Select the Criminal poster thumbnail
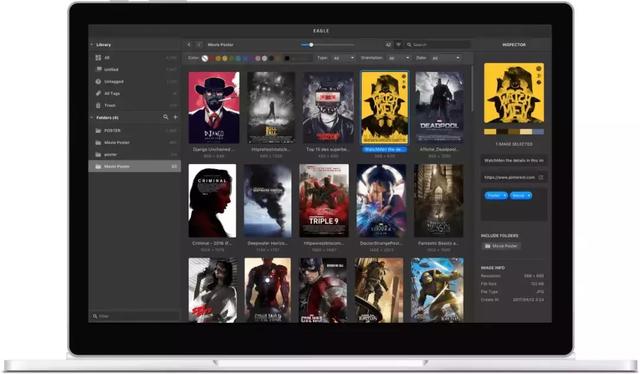 click(212, 201)
